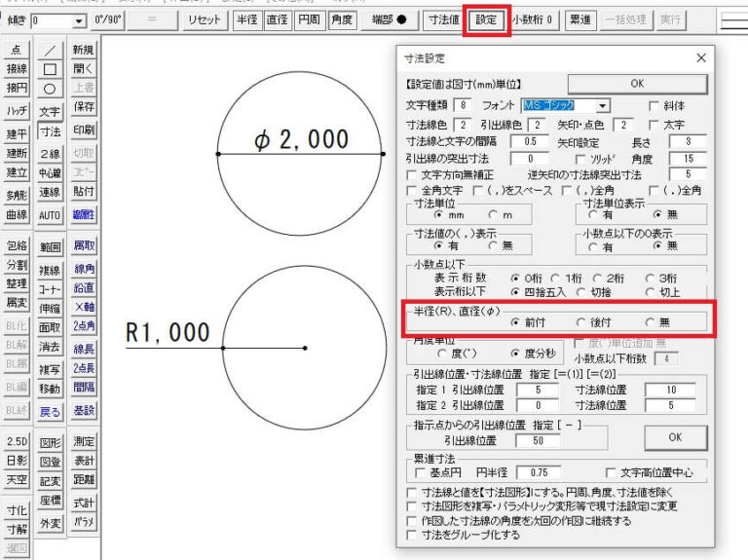Click the 直径 diameter toolbar button
Screen dimensions: 748x560
coord(278,19)
